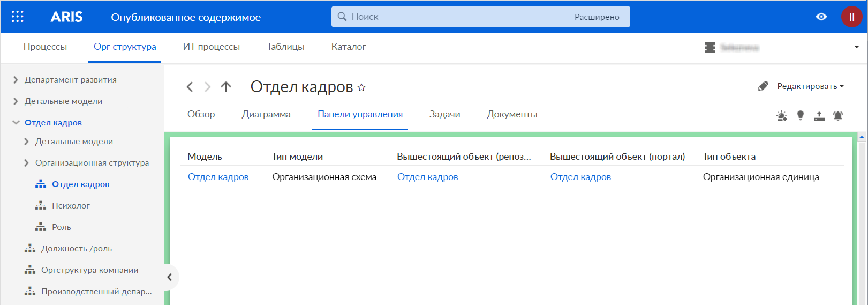The height and width of the screenshot is (305, 868).
Task: Click org chart icon next to Оргструктура компании
Action: pyautogui.click(x=30, y=270)
